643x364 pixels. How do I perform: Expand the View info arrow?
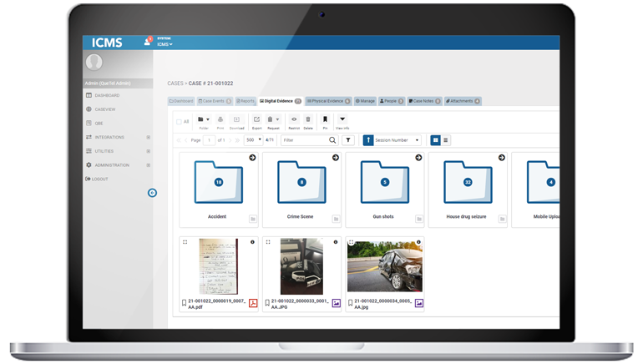342,119
